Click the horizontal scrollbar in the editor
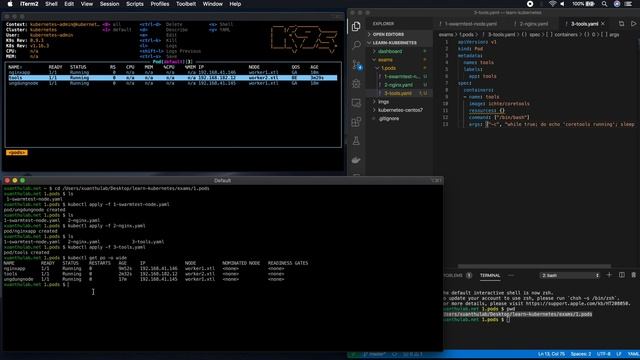Viewport: 640px width, 360px height. pos(534,266)
